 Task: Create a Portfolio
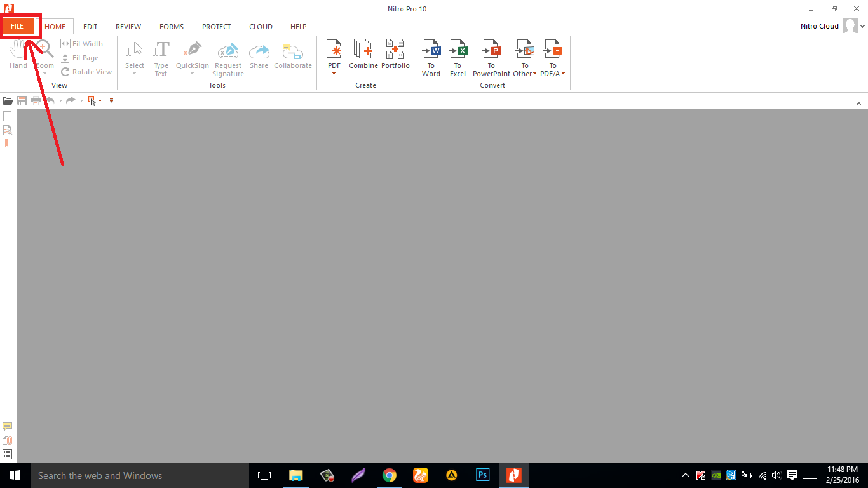click(396, 55)
